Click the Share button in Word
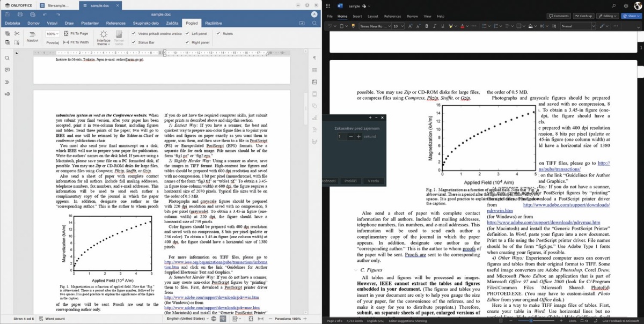Image resolution: width=644 pixels, height=324 pixels. 631,16
